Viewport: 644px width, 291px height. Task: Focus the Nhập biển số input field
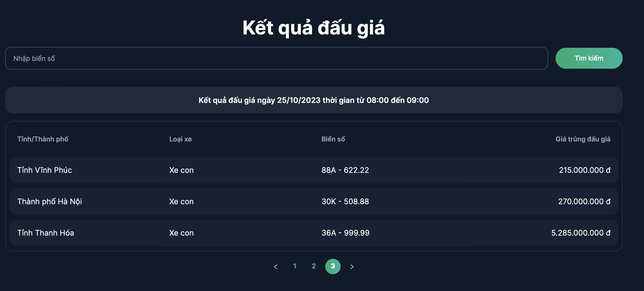[x=277, y=58]
